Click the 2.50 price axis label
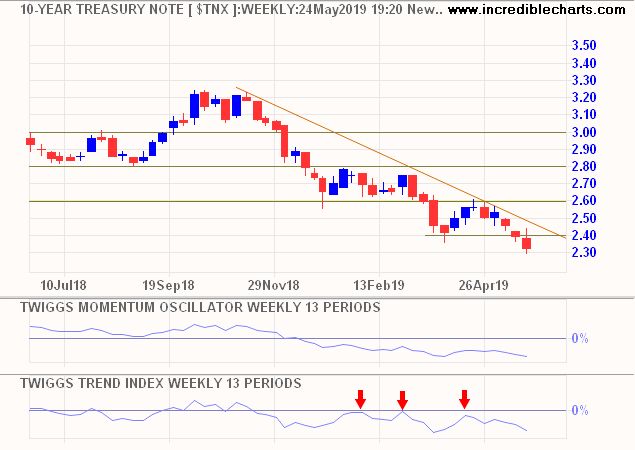Screen dimensions: 635x450 coord(584,218)
